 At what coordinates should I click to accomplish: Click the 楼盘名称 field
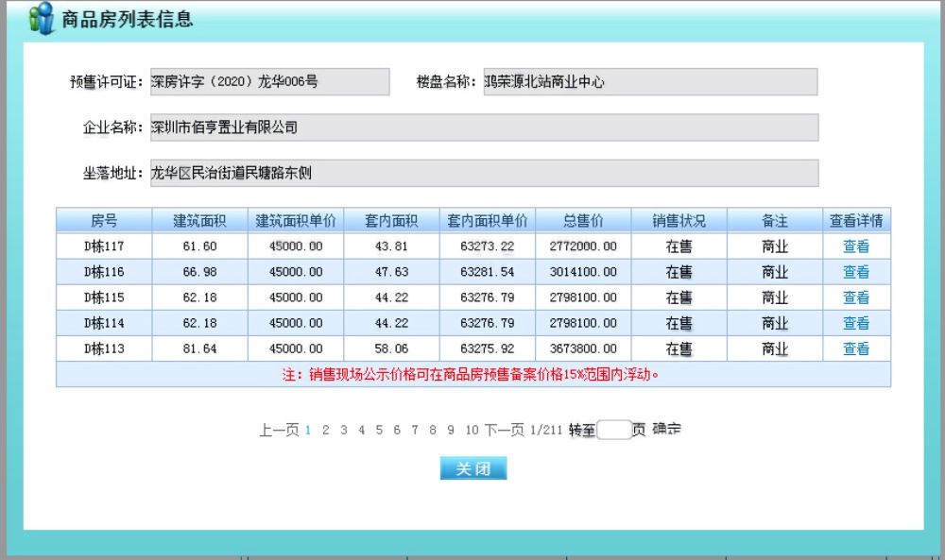[x=650, y=82]
